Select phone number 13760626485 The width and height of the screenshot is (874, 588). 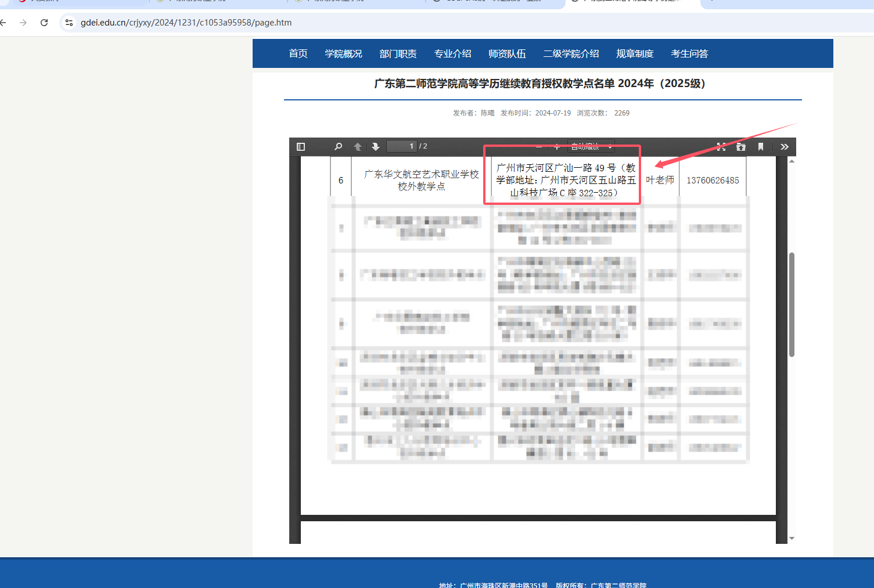pyautogui.click(x=713, y=181)
